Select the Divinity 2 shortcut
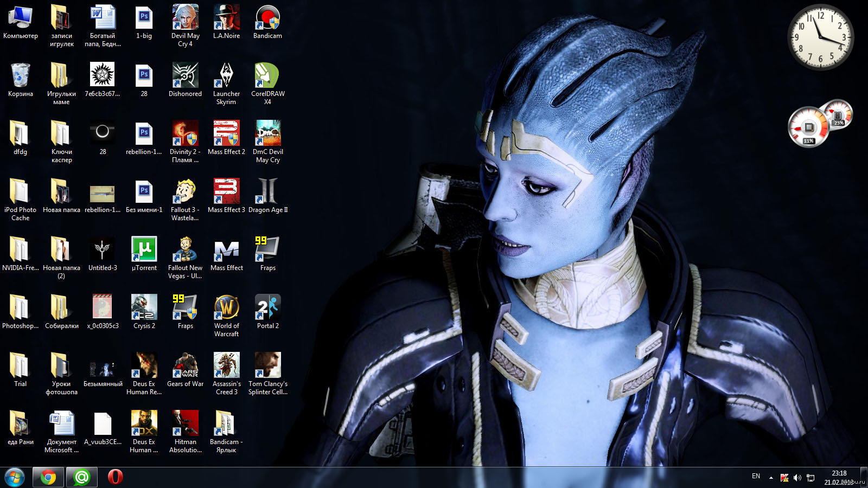This screenshot has width=868, height=488. tap(186, 142)
